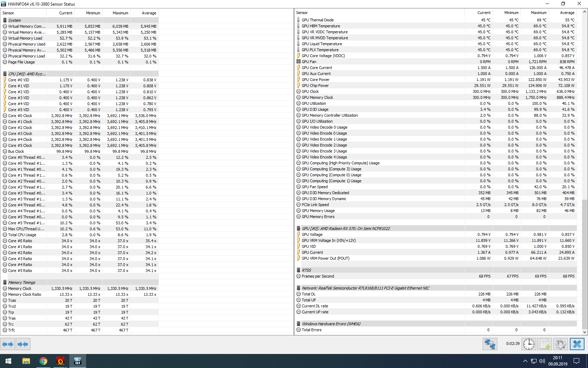Click the fan icon of GPU Fan row
Screen dimensions: 588x368
point(299,62)
